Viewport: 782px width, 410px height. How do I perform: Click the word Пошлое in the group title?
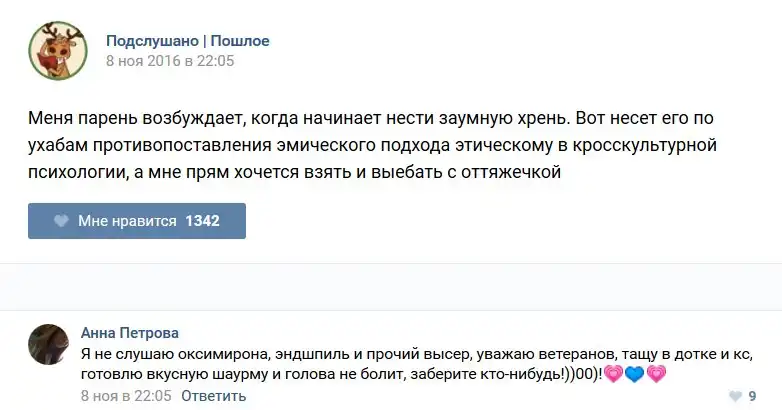240,41
